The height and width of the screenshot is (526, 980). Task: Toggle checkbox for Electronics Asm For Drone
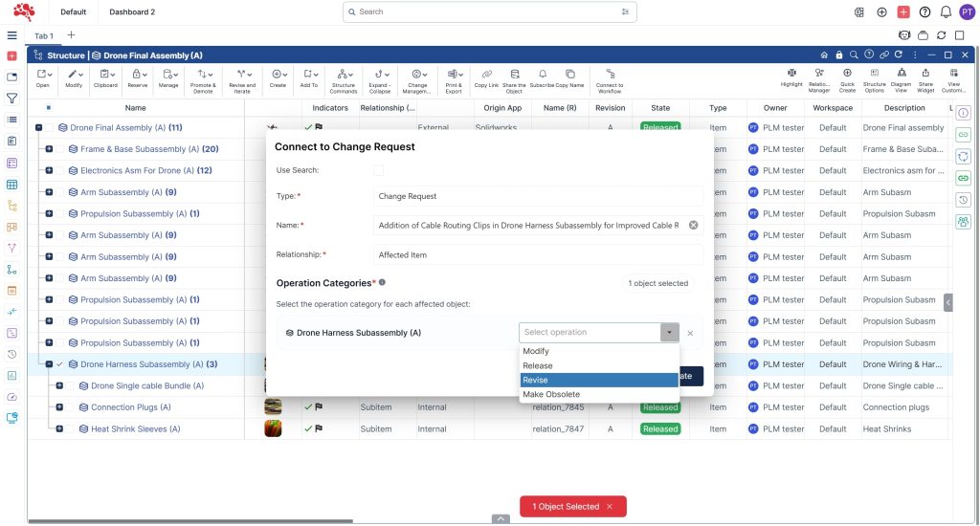pyautogui.click(x=59, y=170)
